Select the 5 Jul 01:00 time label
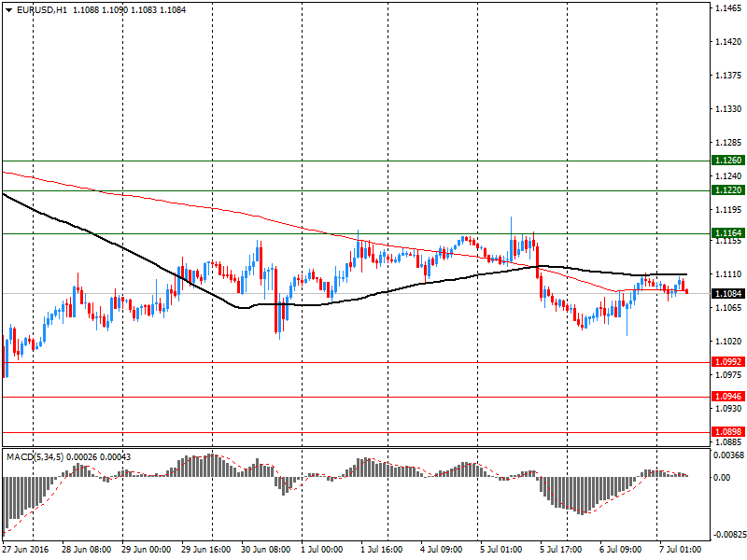 501,550
